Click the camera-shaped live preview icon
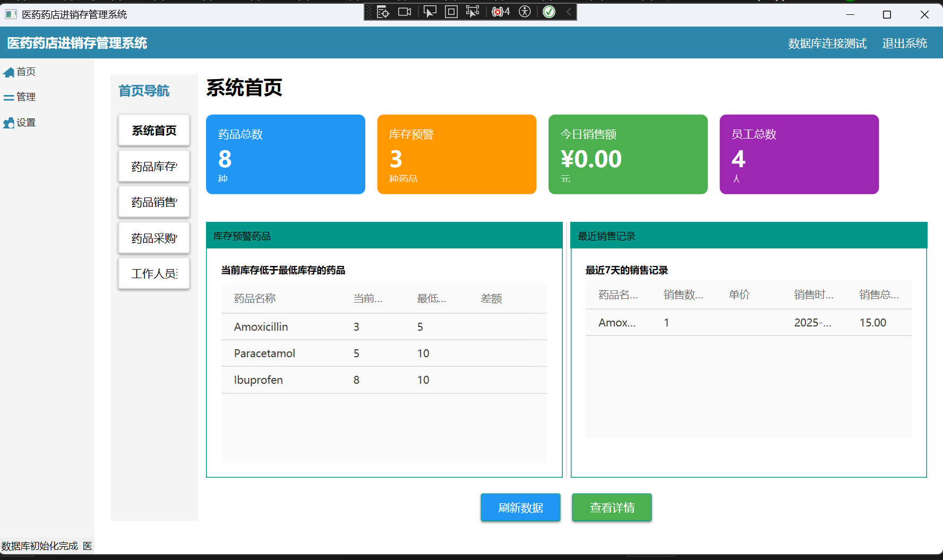Screen dimensions: 943x560 [x=405, y=12]
